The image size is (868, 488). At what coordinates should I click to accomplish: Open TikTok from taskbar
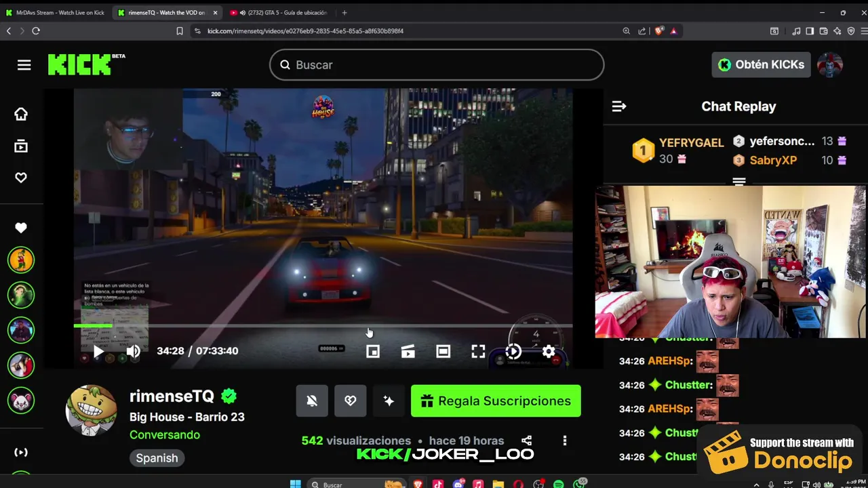tap(438, 484)
